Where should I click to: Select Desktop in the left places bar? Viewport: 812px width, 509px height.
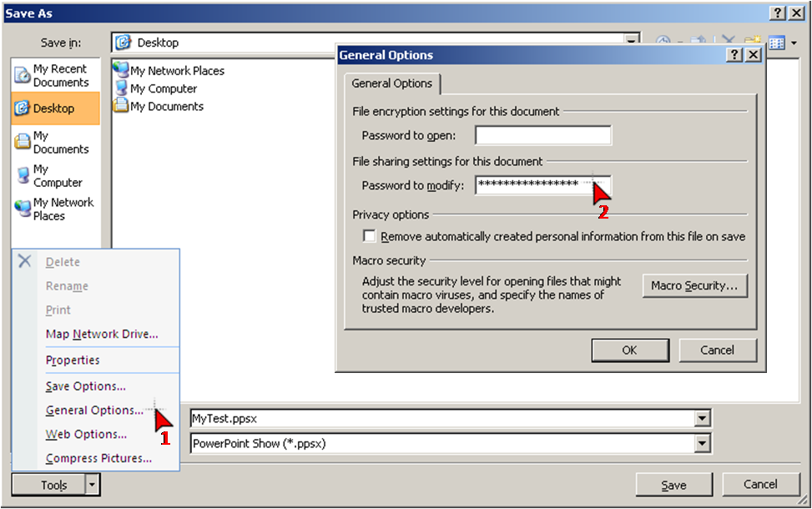pyautogui.click(x=55, y=108)
